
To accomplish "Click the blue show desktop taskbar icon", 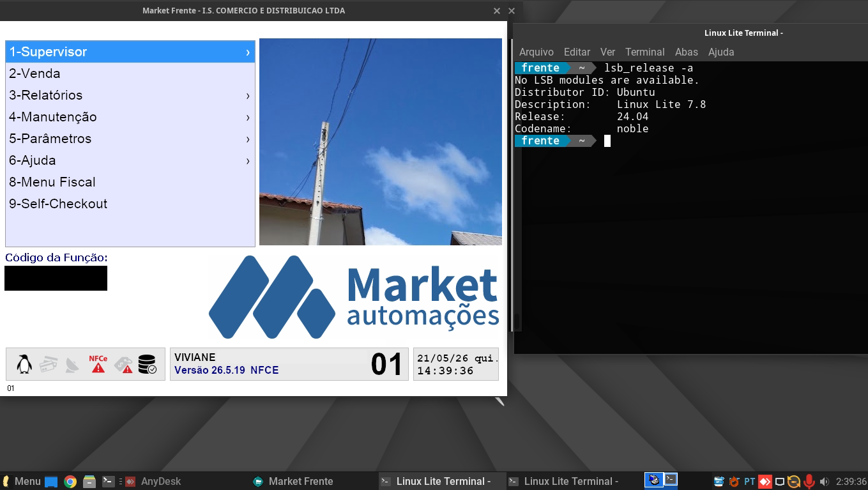I will [51, 482].
